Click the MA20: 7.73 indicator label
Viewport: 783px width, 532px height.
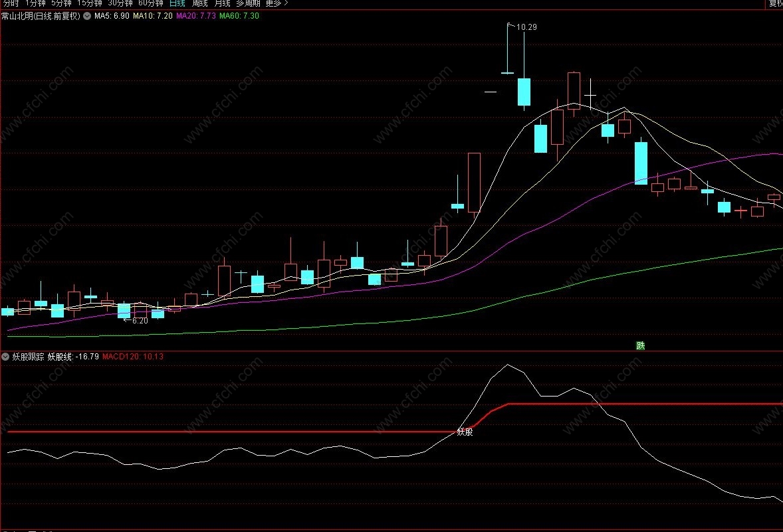[196, 16]
